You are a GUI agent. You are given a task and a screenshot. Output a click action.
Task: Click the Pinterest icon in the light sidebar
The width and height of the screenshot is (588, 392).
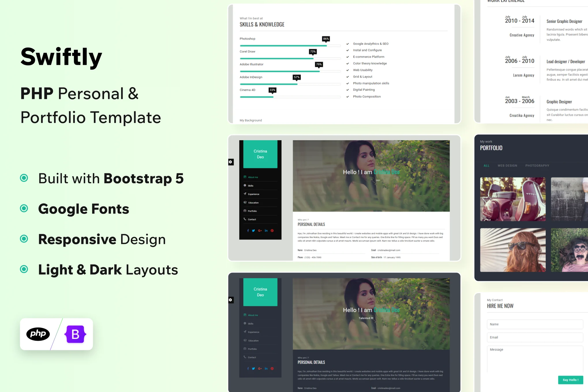(x=272, y=231)
